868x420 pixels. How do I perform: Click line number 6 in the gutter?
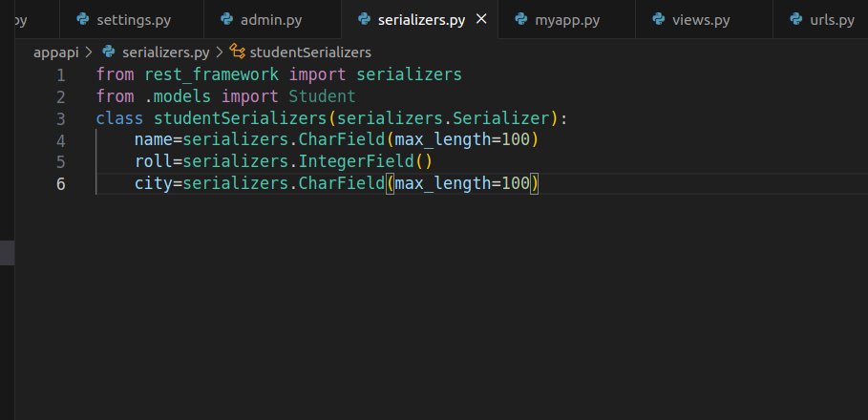(x=60, y=183)
